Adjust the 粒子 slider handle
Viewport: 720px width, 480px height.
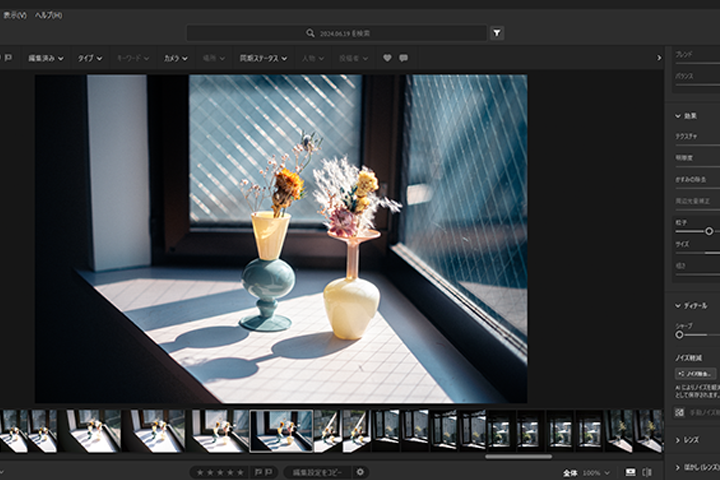pos(709,231)
